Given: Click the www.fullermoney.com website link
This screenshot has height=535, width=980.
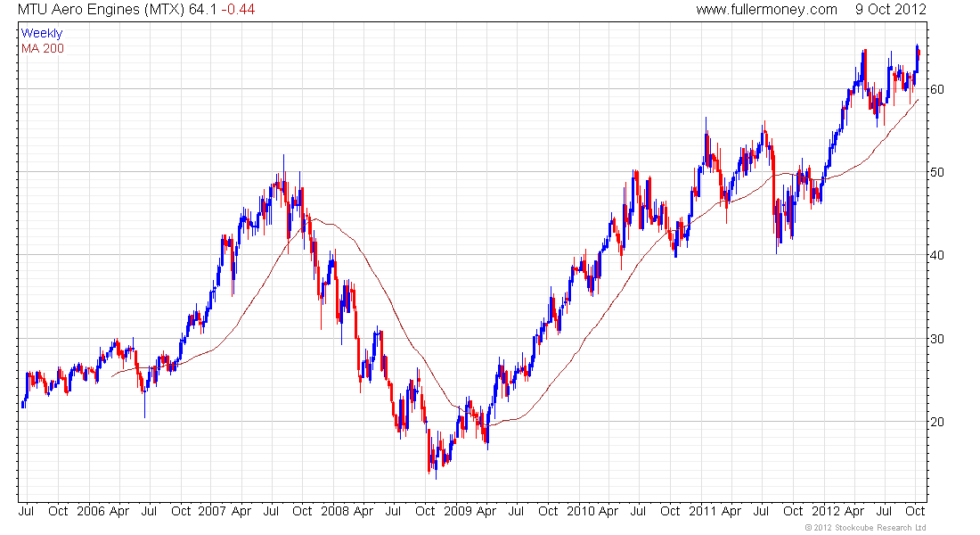Looking at the screenshot, I should pyautogui.click(x=766, y=10).
